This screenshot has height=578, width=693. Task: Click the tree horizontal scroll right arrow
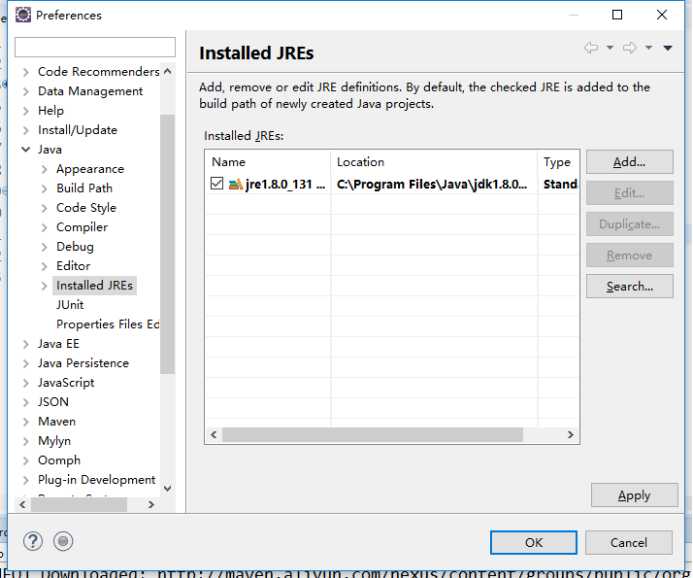[151, 504]
